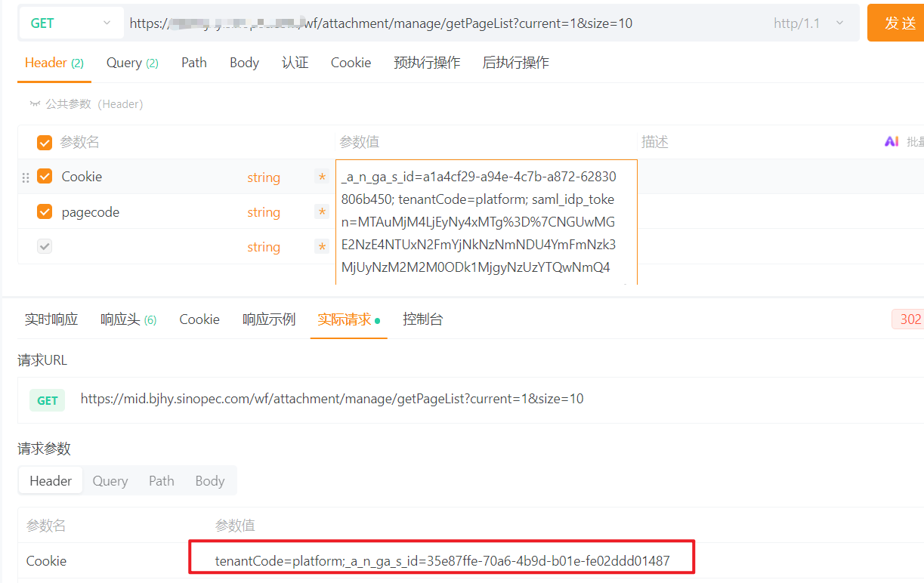Open the 后执行操作 tab
This screenshot has width=924, height=583.
pos(515,63)
